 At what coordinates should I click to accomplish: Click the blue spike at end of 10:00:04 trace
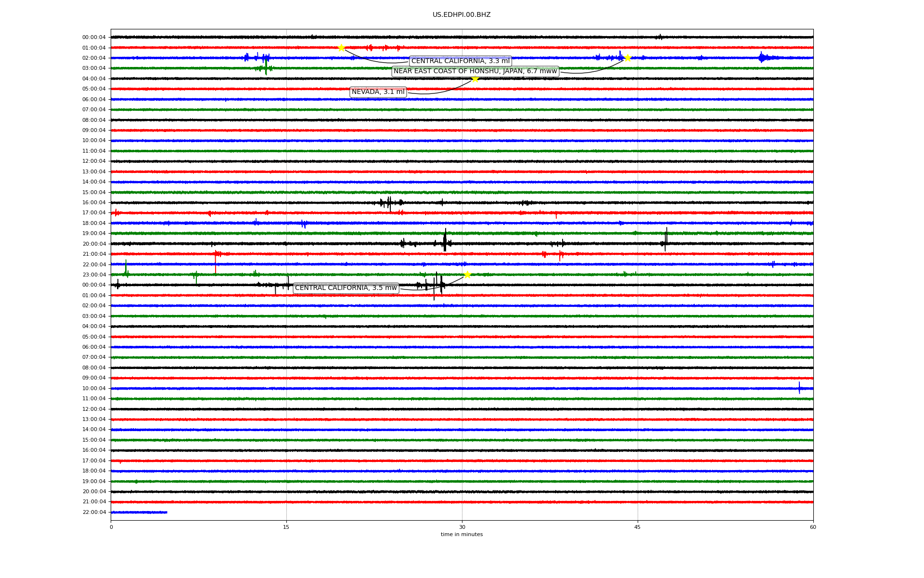pos(799,388)
